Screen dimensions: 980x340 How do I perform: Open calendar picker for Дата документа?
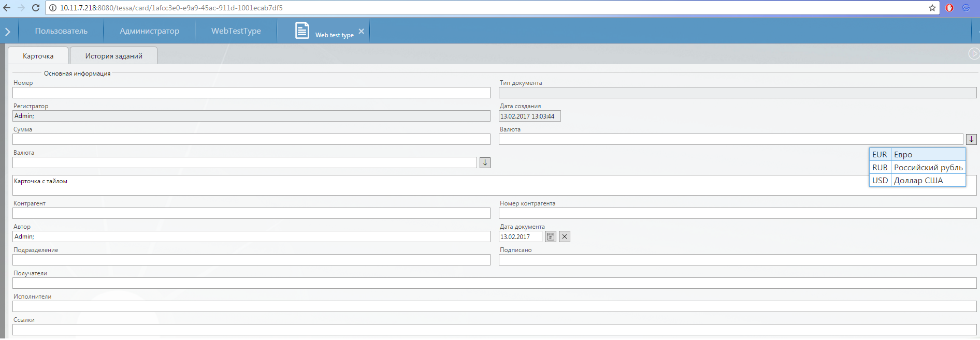point(551,236)
